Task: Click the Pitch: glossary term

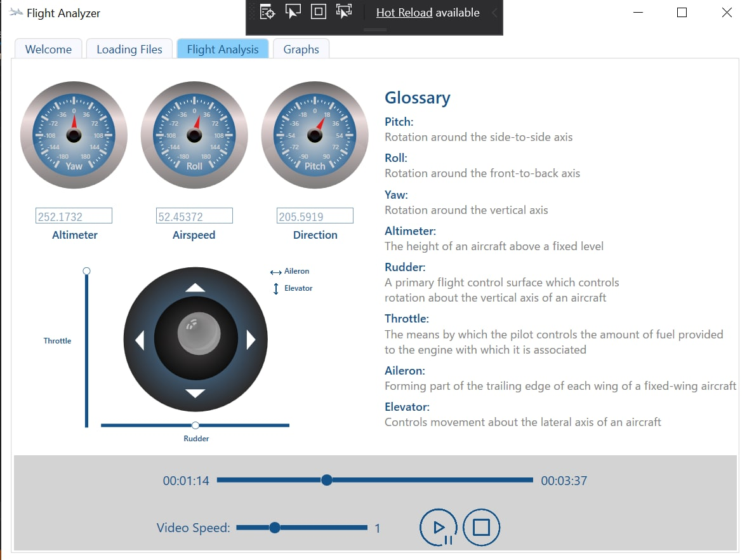Action: coord(399,121)
